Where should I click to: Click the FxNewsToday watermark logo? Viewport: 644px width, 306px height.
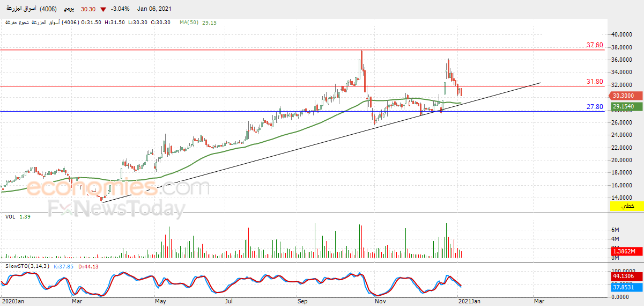[117, 208]
